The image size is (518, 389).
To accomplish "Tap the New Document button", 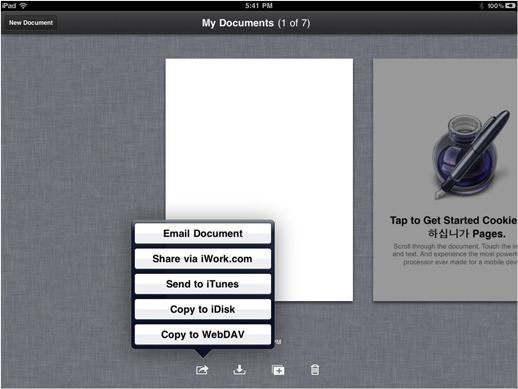I will click(31, 23).
